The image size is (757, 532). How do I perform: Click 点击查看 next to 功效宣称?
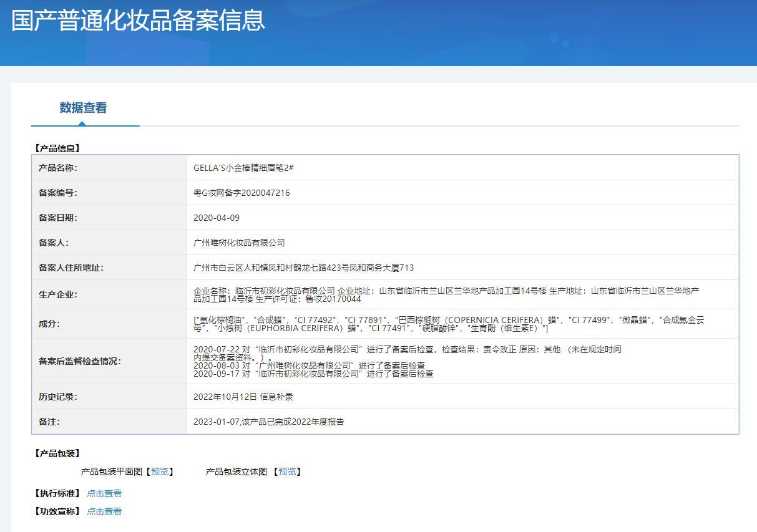point(104,511)
